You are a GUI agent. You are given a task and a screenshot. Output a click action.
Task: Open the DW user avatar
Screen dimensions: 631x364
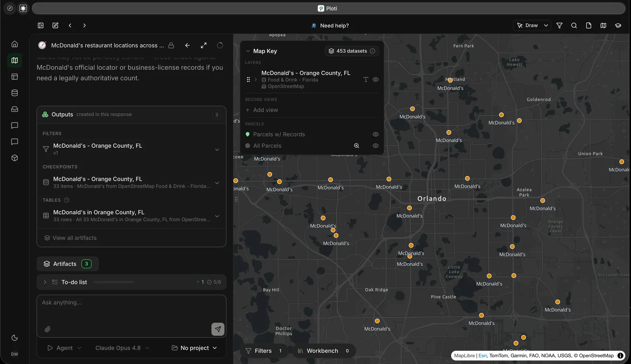point(15,354)
